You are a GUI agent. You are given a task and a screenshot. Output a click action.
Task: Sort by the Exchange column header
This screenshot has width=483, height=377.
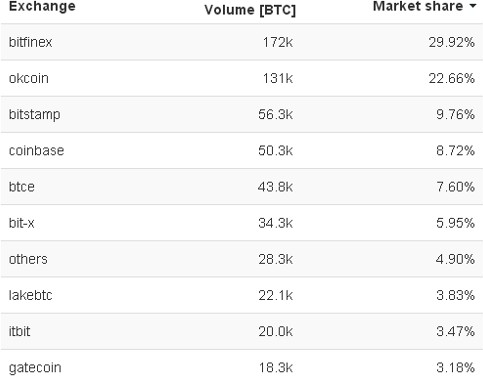[x=42, y=6]
